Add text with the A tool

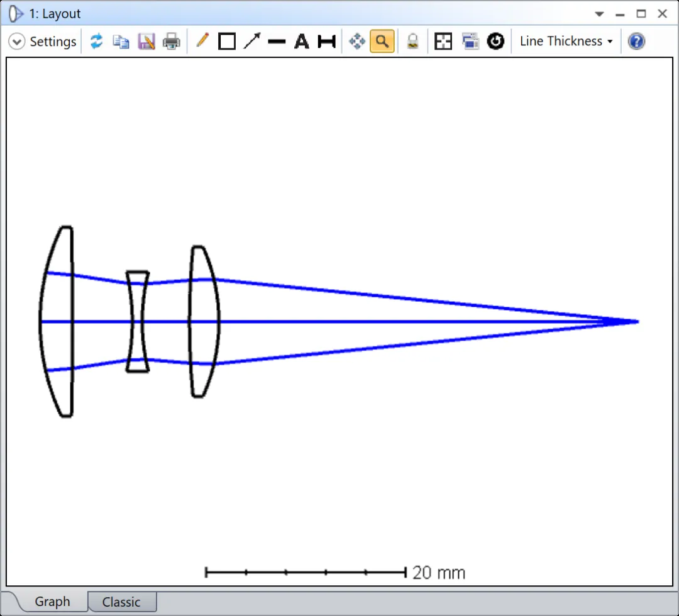pos(302,41)
